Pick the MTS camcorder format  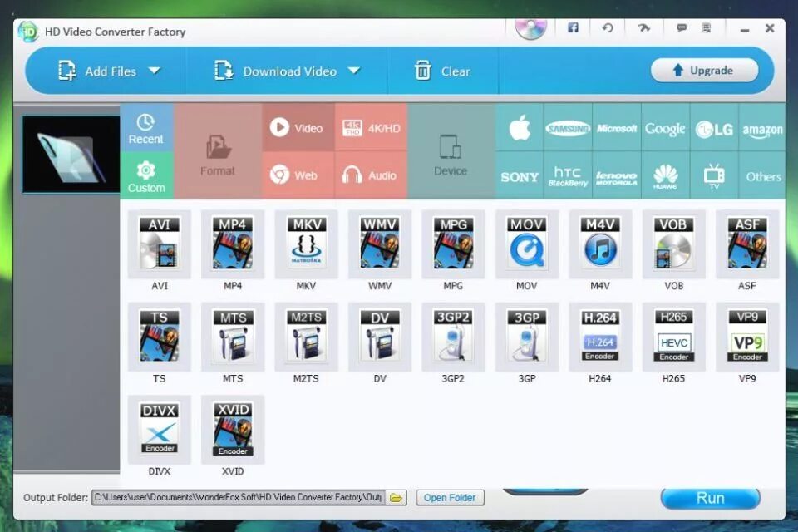pyautogui.click(x=233, y=337)
